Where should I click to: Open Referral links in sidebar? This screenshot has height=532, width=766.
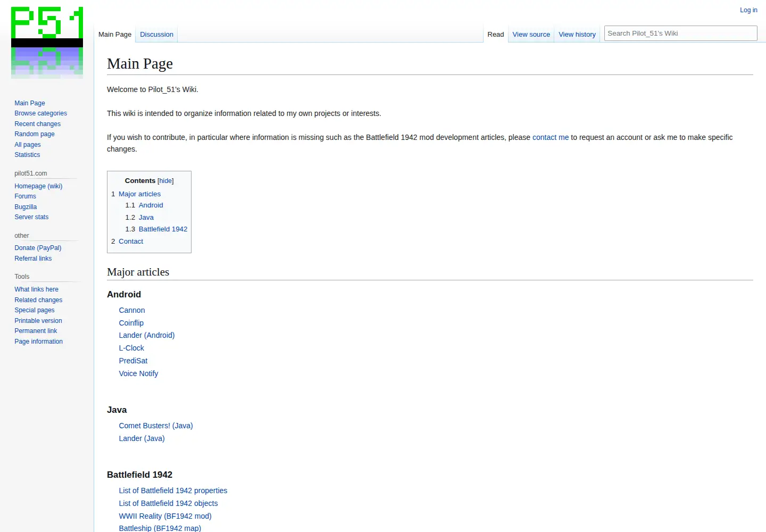tap(33, 259)
